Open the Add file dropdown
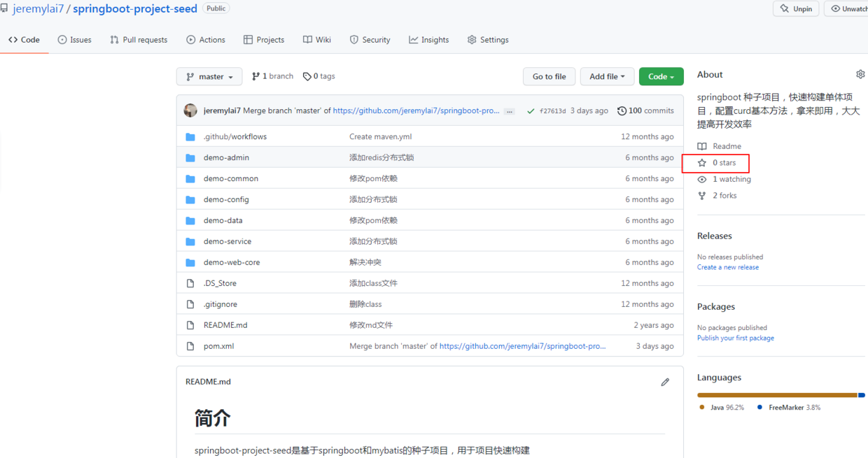 [x=607, y=77]
